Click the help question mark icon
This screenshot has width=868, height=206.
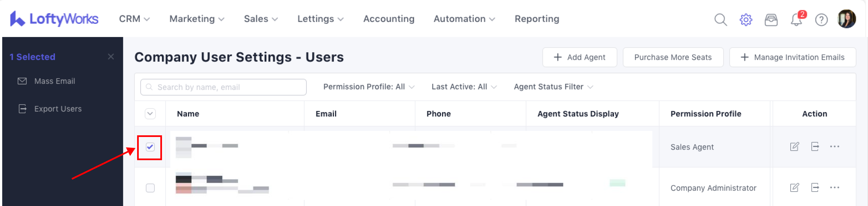821,20
